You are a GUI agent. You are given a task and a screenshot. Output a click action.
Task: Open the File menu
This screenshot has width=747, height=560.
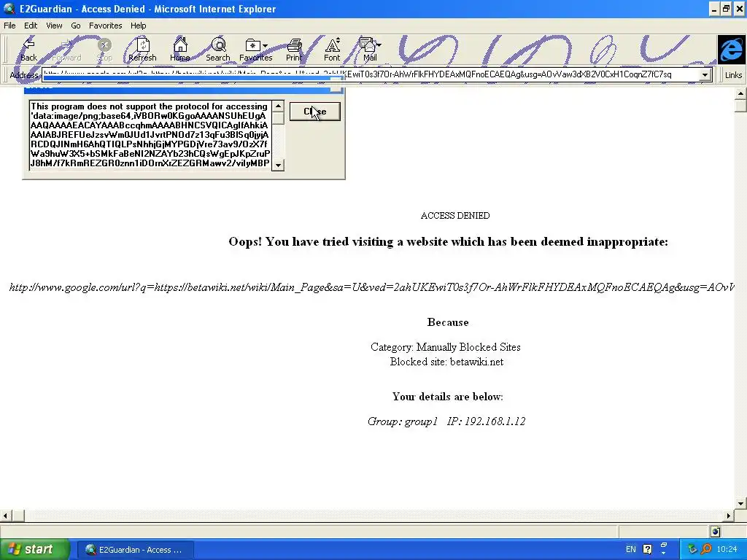click(9, 26)
